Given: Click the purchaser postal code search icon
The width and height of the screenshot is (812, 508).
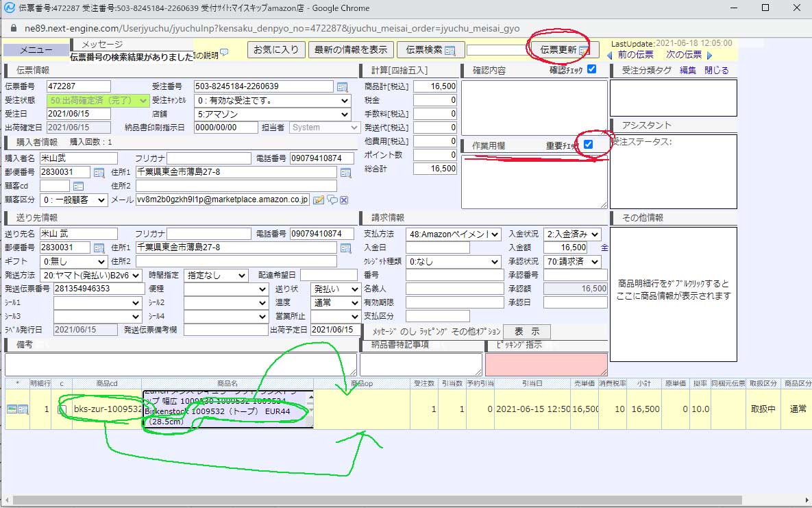Looking at the screenshot, I should pyautogui.click(x=99, y=173).
